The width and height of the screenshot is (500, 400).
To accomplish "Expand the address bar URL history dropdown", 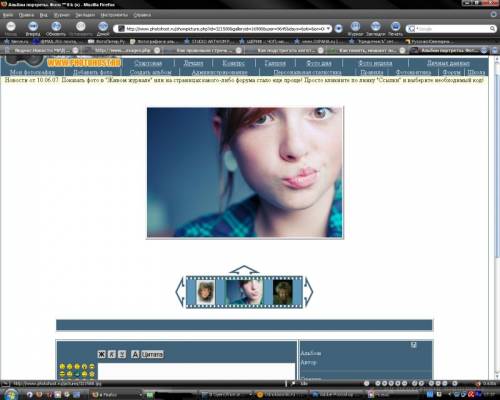I will pos(328,29).
